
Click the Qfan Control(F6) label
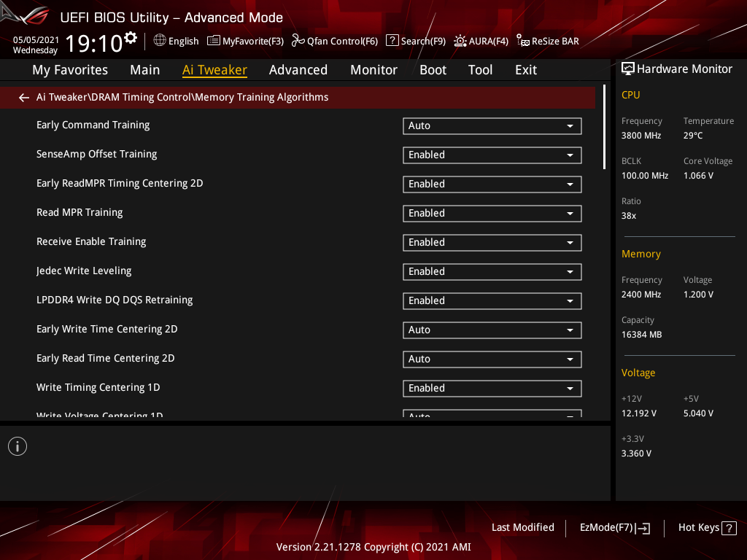pyautogui.click(x=343, y=42)
